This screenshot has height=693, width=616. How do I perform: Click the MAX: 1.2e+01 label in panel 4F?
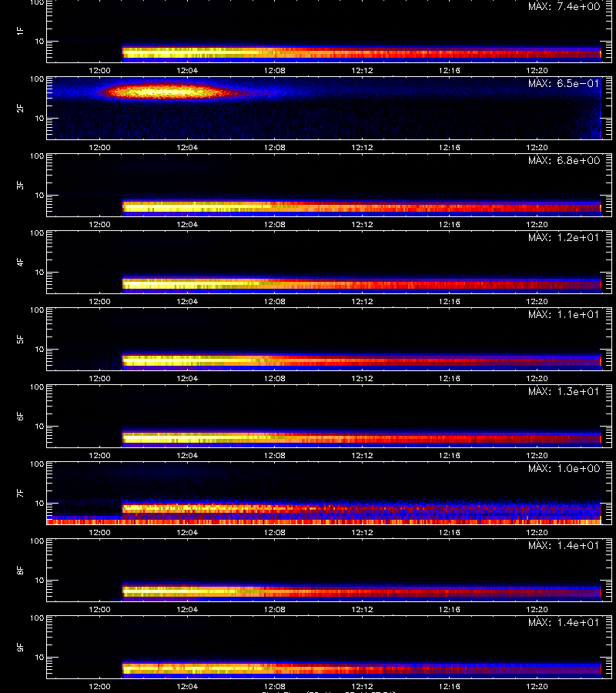(x=564, y=237)
